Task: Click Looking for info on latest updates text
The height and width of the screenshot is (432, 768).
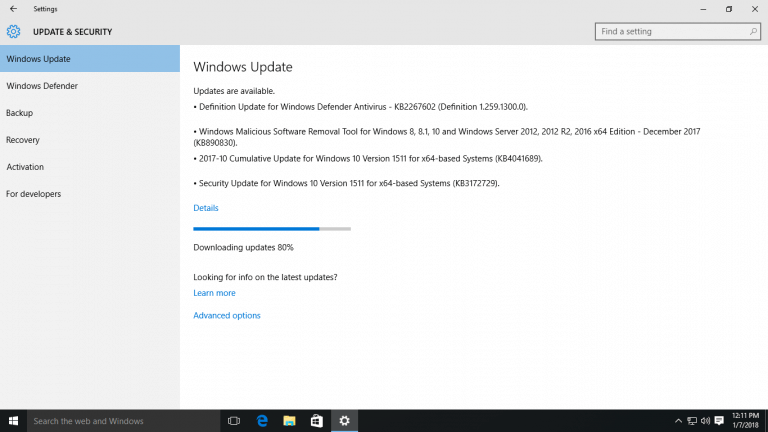Action: tap(265, 277)
